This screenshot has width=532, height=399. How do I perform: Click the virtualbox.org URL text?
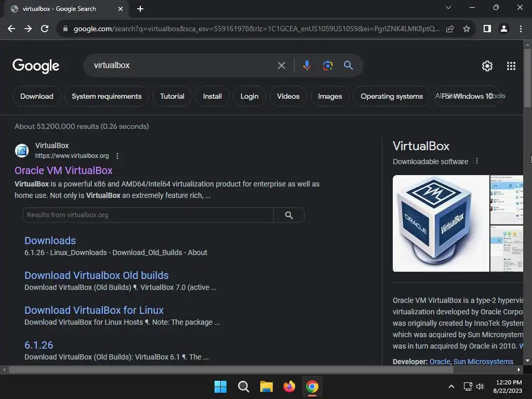click(72, 156)
